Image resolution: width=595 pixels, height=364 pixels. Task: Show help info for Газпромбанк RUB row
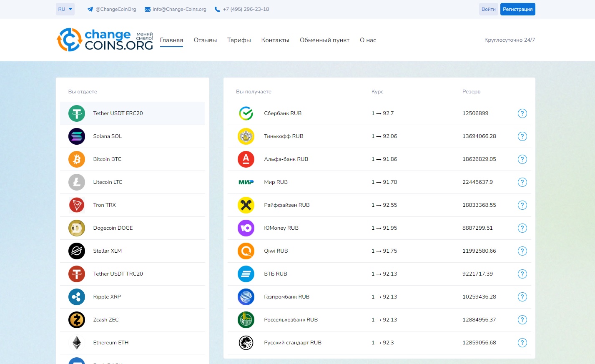(x=522, y=297)
